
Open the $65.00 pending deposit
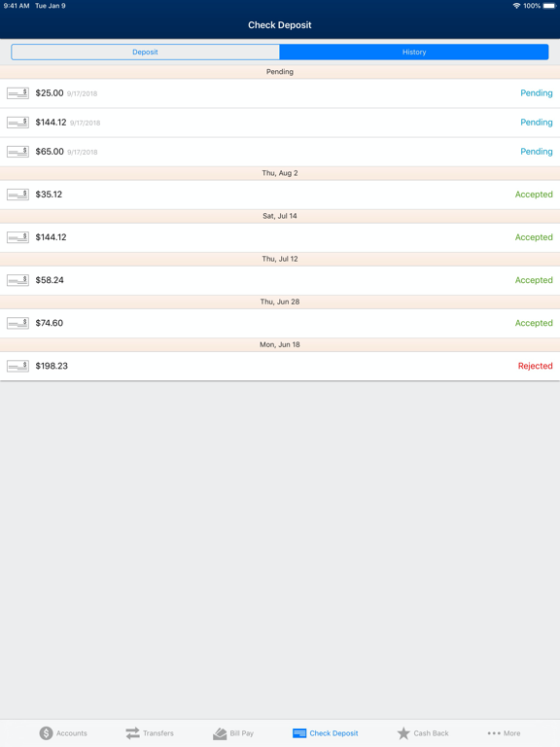(x=280, y=152)
